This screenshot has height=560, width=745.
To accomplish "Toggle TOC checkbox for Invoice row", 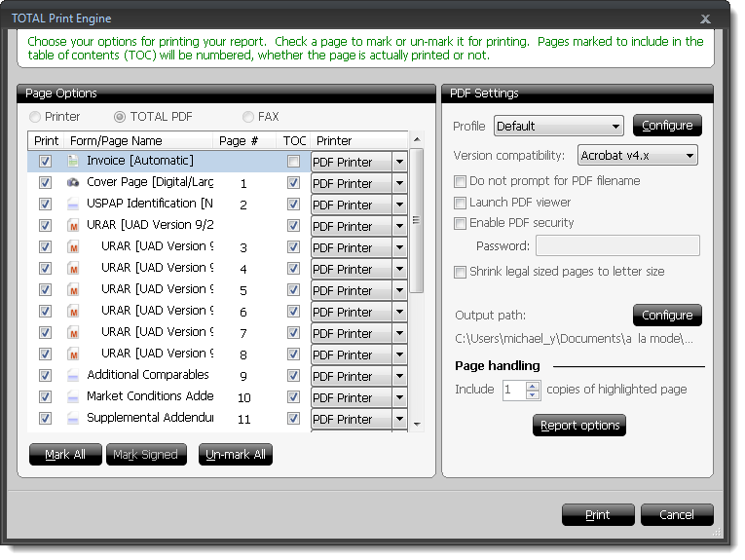I will tap(293, 162).
